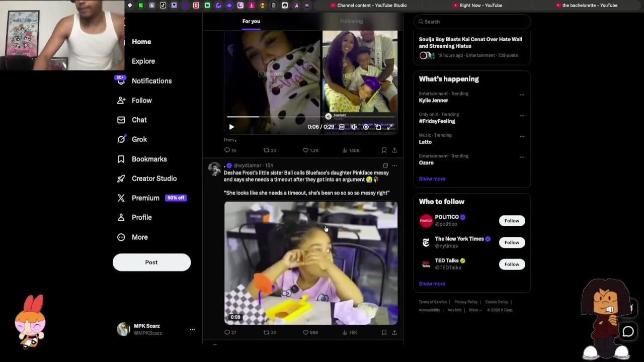Screen dimensions: 644x362
Task: Show more under Who to follow
Action: 432,284
